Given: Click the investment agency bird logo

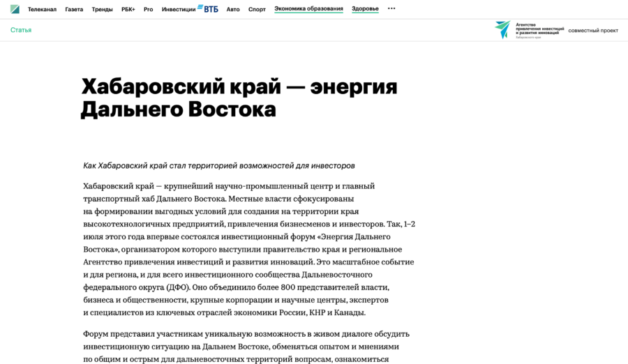Looking at the screenshot, I should 502,29.
